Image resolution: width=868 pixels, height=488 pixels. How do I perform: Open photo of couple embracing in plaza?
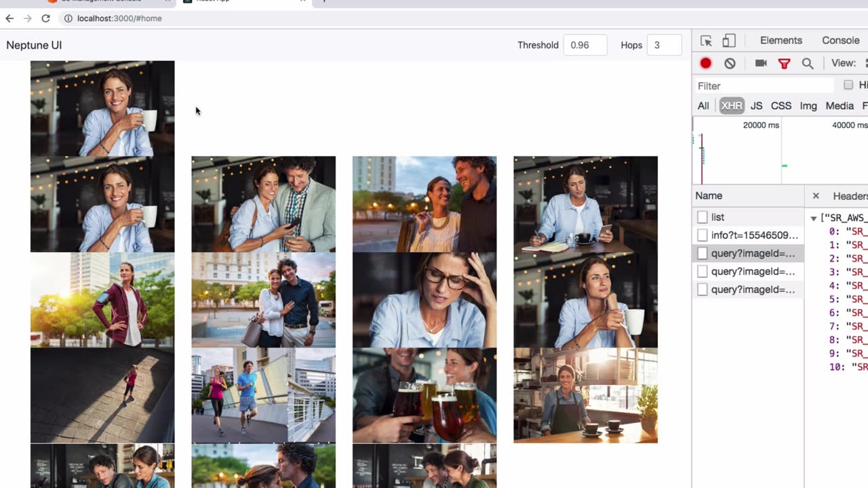pyautogui.click(x=263, y=300)
